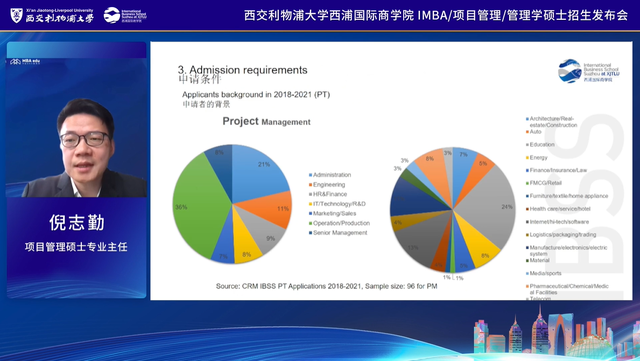Click the Material legend entry
This screenshot has height=361, width=640.
click(x=538, y=260)
